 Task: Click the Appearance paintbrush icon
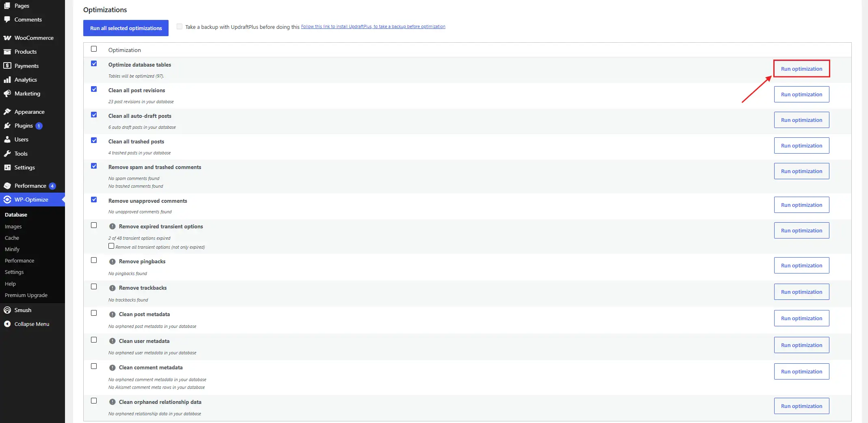coord(7,112)
